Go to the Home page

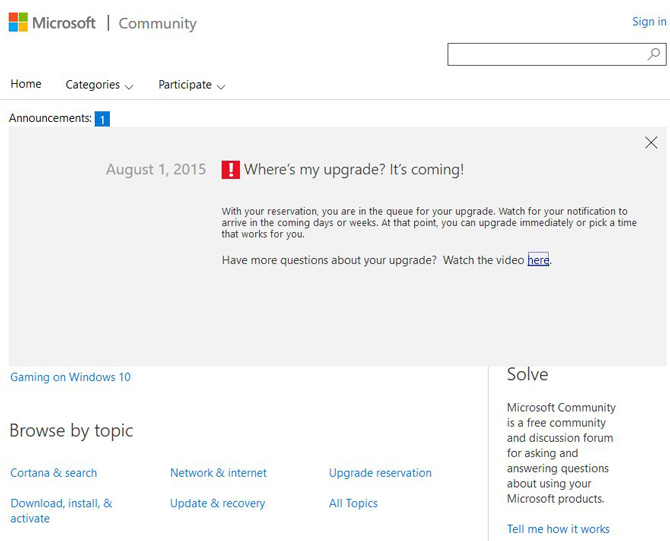[x=26, y=84]
